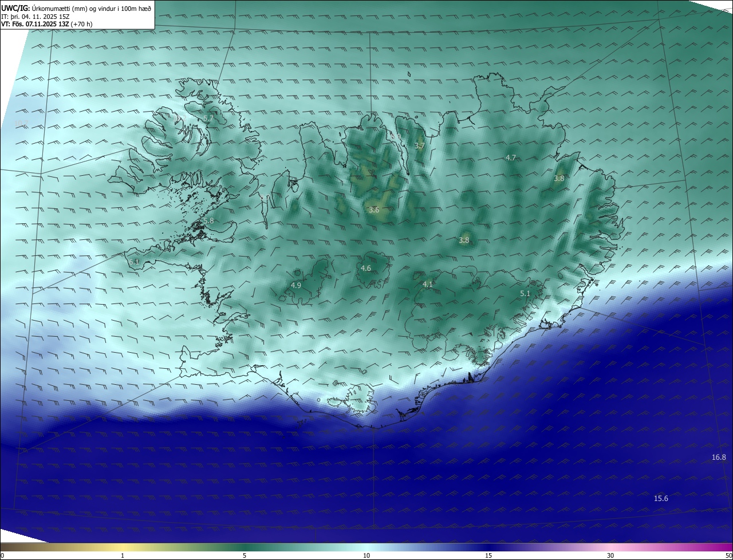Click the color scale tick labeled 10
The image size is (733, 560).
pyautogui.click(x=366, y=555)
